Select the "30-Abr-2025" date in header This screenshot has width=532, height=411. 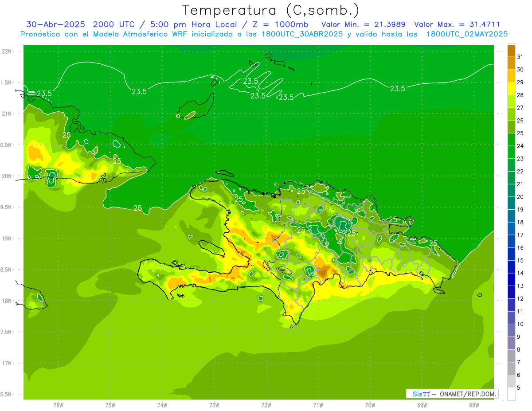55,24
